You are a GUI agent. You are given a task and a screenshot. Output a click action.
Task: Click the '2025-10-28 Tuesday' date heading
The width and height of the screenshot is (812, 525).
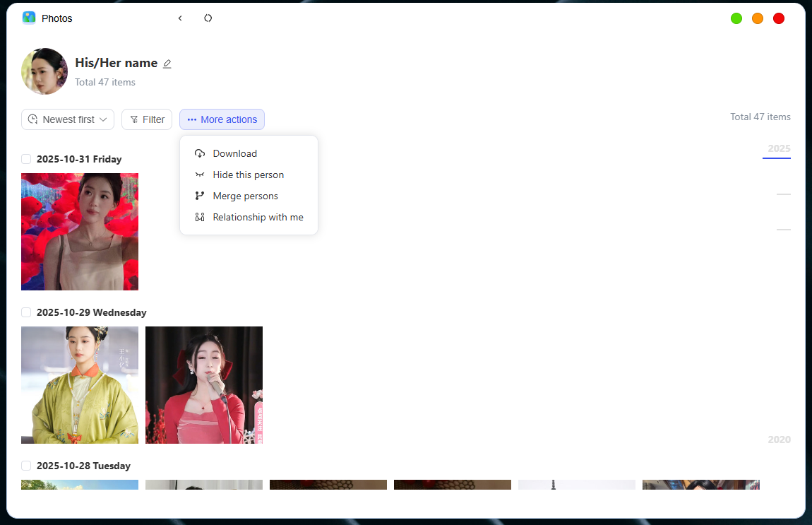(x=83, y=466)
